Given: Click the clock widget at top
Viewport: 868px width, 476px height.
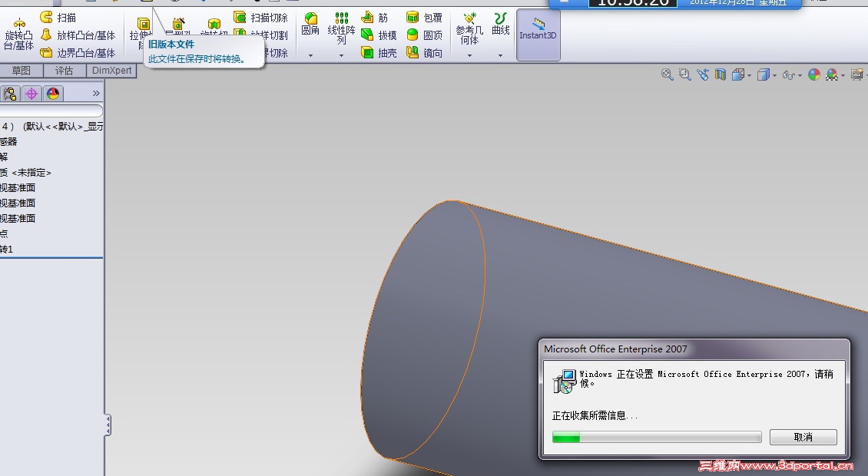Looking at the screenshot, I should pos(674,3).
